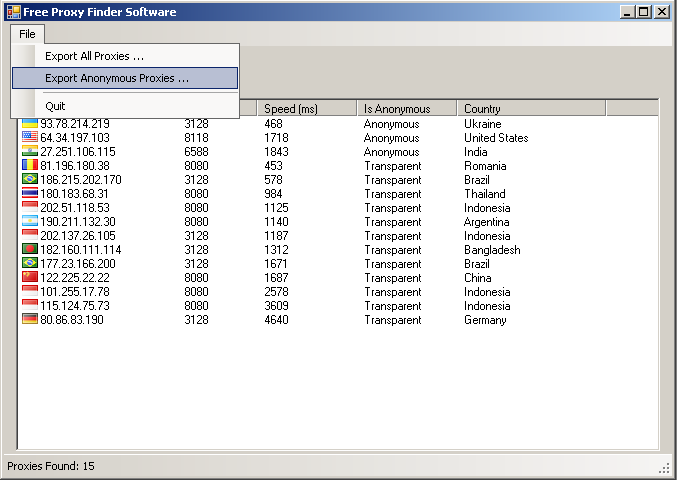Viewport: 677px width, 480px height.
Task: Click the resize grip in the status bar
Action: point(664,467)
